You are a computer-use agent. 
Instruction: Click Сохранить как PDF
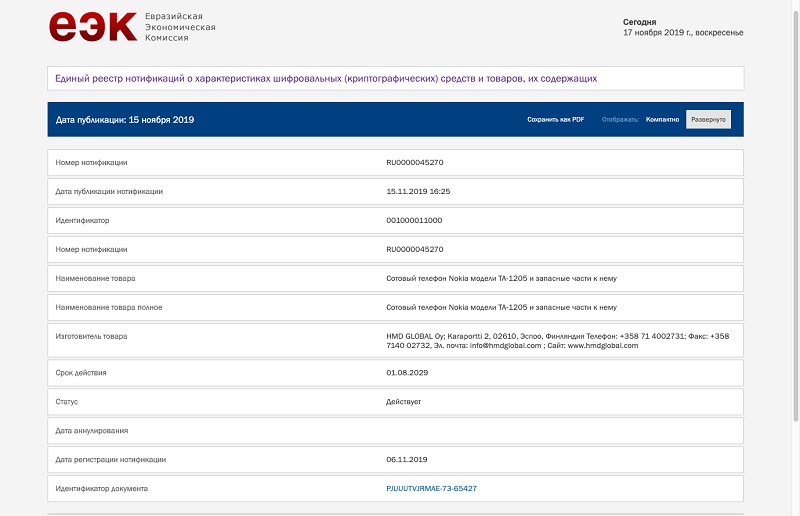pos(555,120)
